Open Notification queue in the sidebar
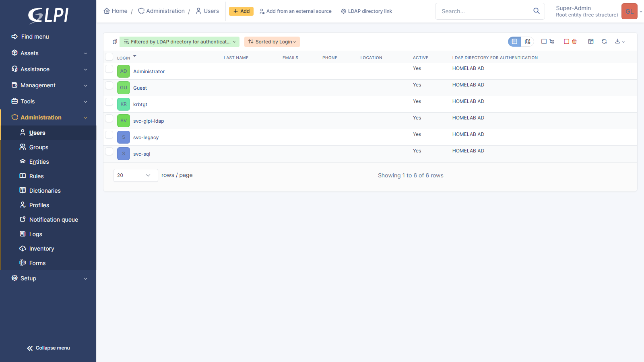Viewport: 644px width, 362px height. point(54,220)
